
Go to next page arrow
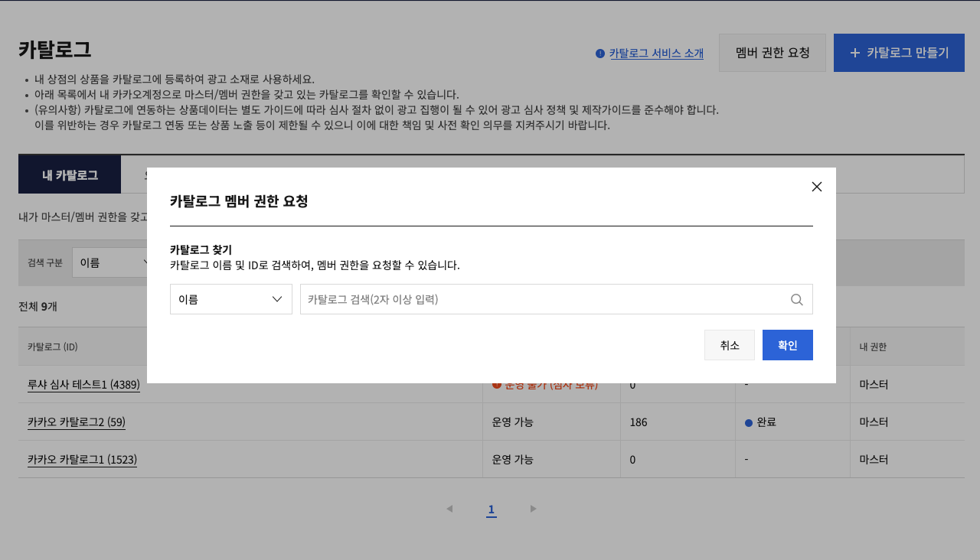pyautogui.click(x=533, y=509)
